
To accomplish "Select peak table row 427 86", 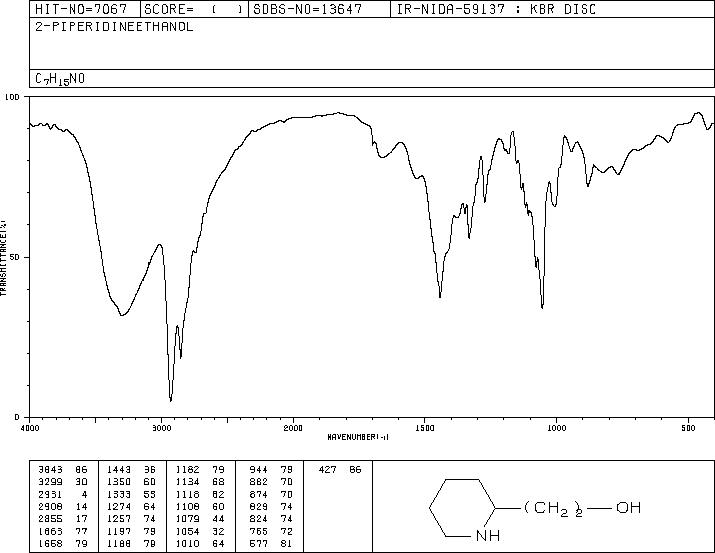I will click(340, 469).
